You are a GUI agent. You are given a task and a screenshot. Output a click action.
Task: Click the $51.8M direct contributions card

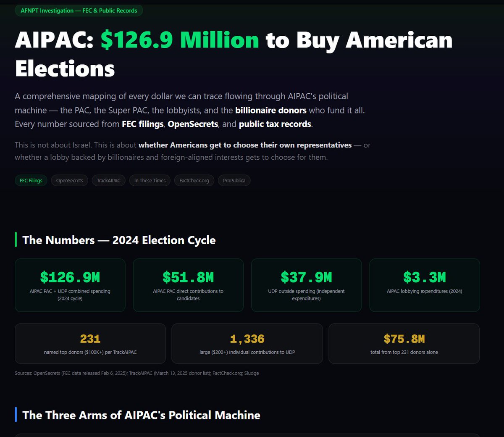[x=188, y=285]
